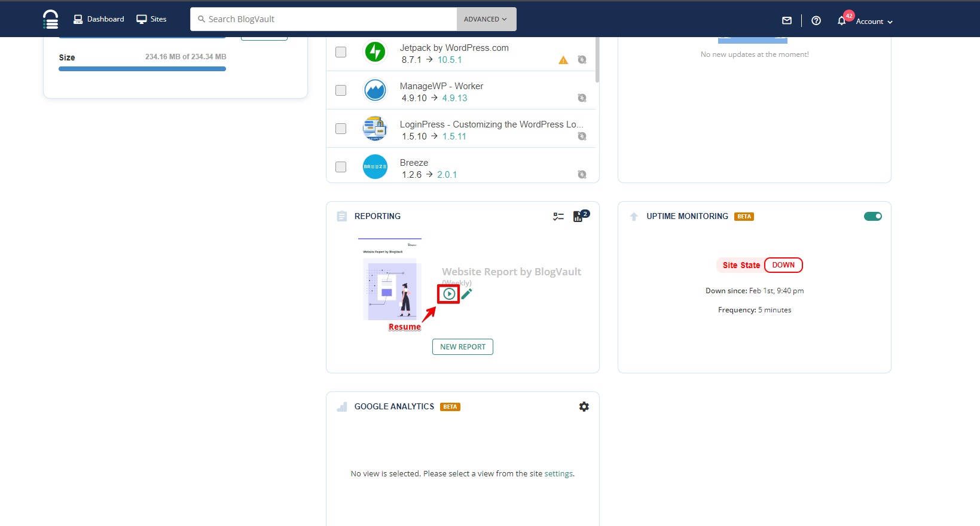Screen dimensions: 980x526
Task: Click the ManageWP row changelog icon
Action: pos(582,98)
